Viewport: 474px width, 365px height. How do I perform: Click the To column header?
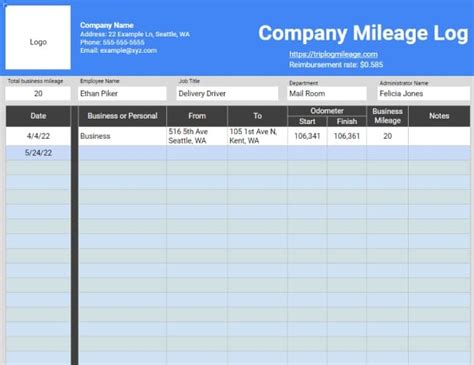pos(257,116)
